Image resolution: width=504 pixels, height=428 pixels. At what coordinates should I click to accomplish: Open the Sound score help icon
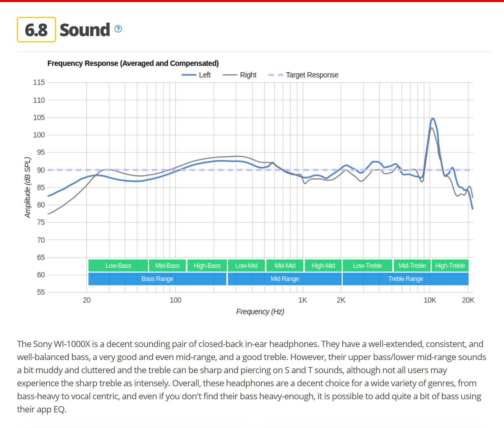pyautogui.click(x=118, y=29)
